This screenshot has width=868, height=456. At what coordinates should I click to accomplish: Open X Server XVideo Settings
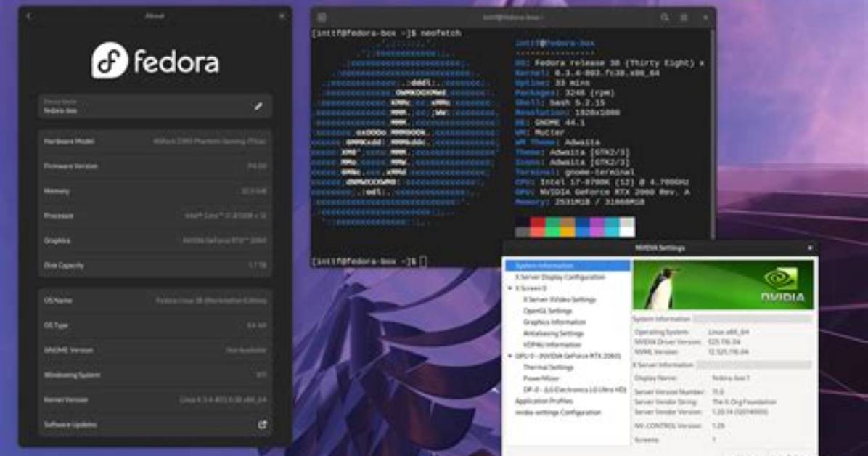tap(560, 299)
